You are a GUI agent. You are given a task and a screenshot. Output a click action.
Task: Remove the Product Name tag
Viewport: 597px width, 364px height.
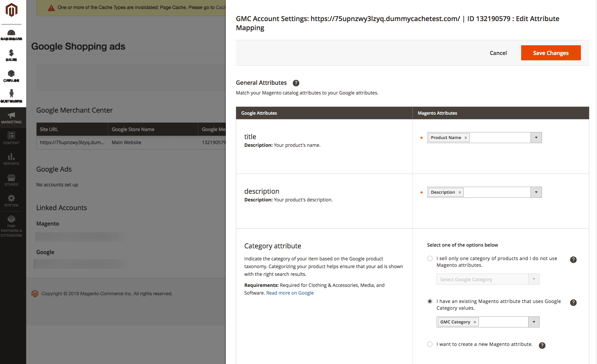[x=465, y=138]
